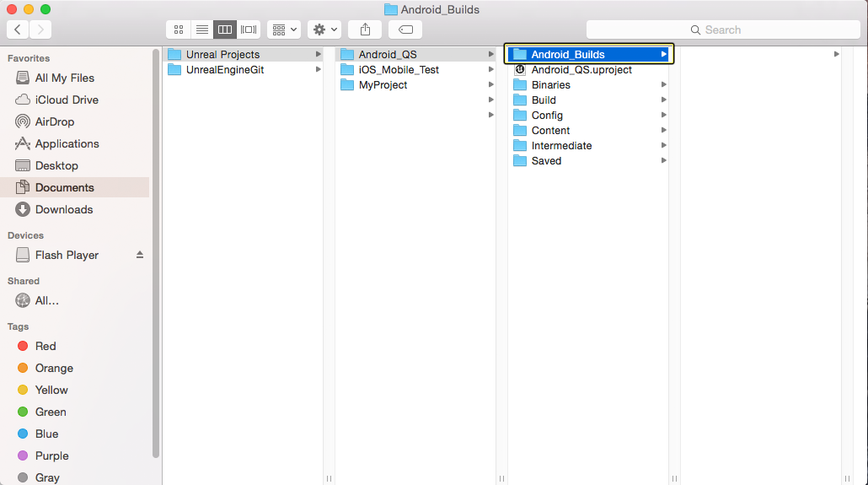Screen dimensions: 868x485
Task: Go back with the left chevron button
Action: click(18, 30)
